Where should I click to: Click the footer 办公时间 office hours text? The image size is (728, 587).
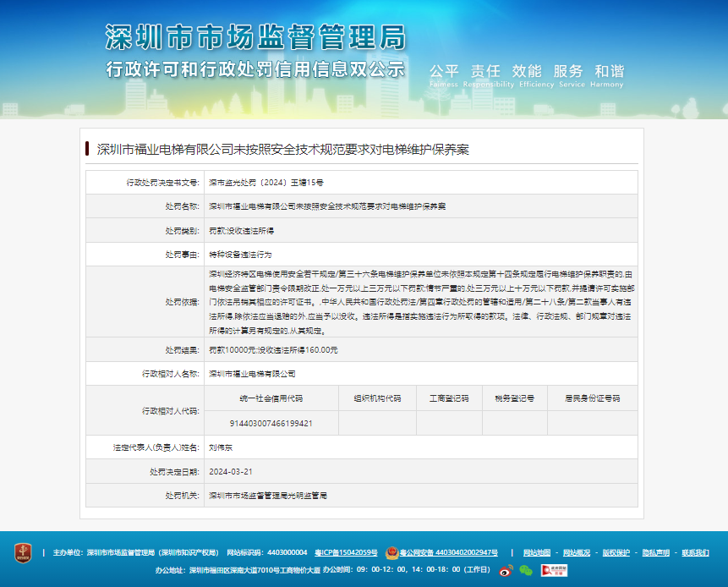coord(407,570)
